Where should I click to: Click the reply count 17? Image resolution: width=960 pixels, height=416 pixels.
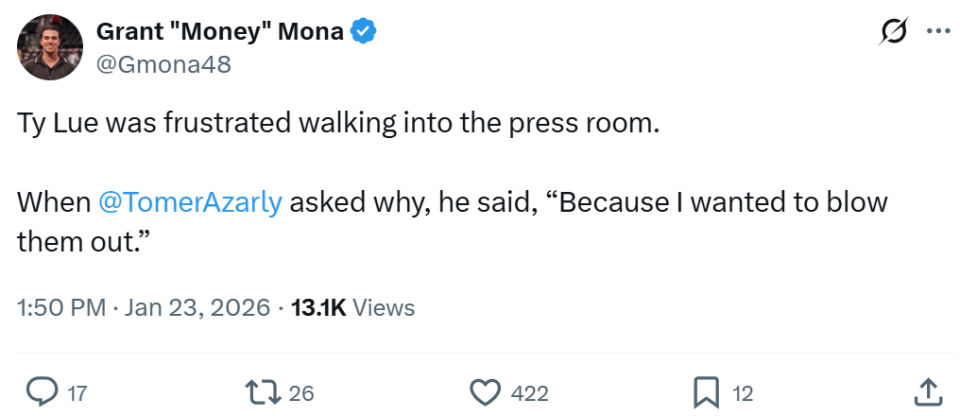(76, 394)
